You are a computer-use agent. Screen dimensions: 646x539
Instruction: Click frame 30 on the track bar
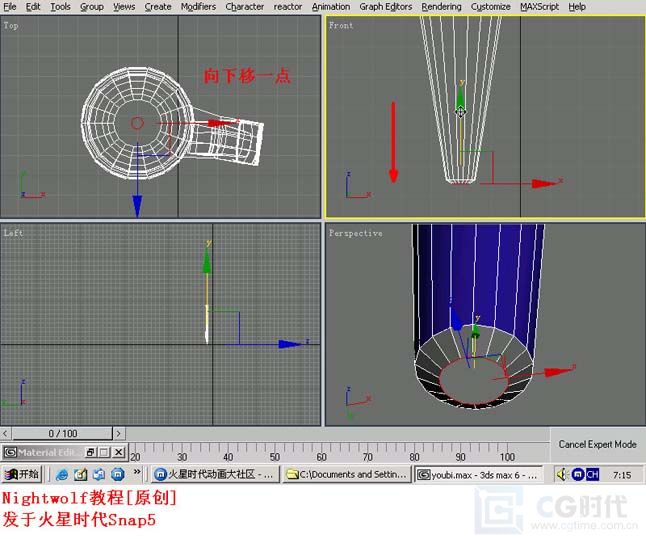pos(182,457)
